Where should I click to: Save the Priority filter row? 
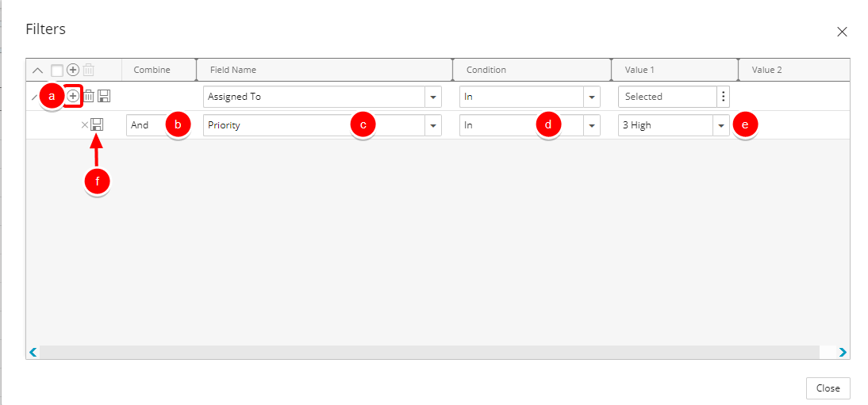(97, 125)
